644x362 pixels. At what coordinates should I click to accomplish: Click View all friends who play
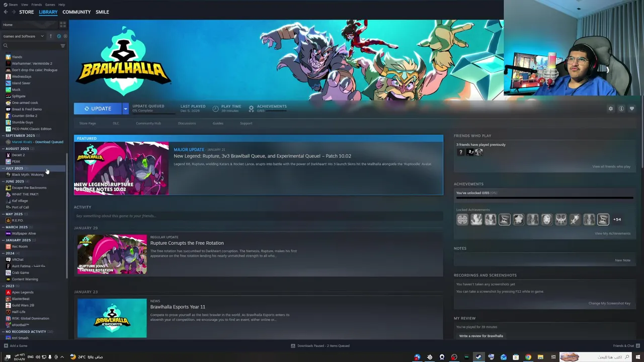[x=611, y=166]
